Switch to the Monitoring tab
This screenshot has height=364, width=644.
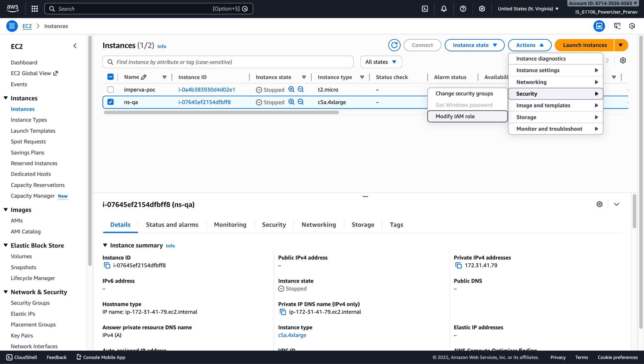pyautogui.click(x=230, y=225)
